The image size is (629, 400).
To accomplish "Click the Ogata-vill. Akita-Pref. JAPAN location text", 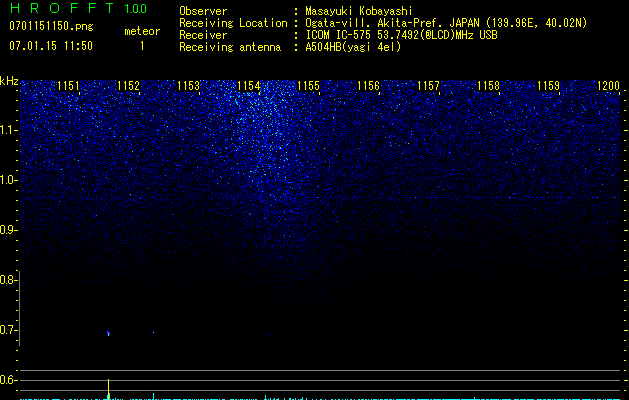I will point(446,23).
